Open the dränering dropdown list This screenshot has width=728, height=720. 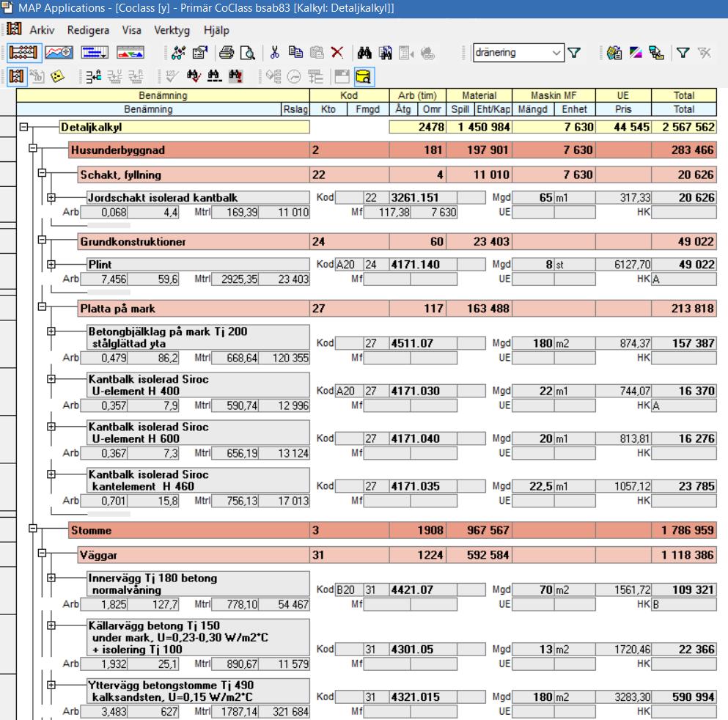(x=556, y=53)
